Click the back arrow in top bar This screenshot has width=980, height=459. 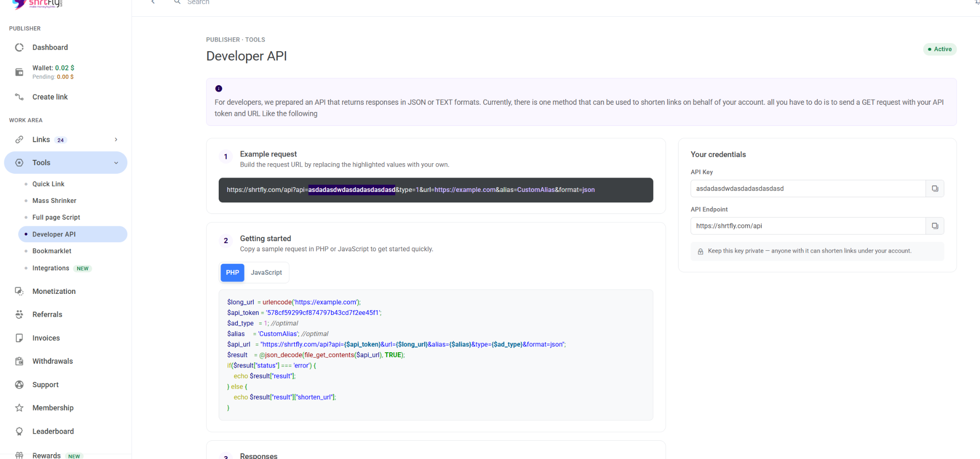point(153,2)
